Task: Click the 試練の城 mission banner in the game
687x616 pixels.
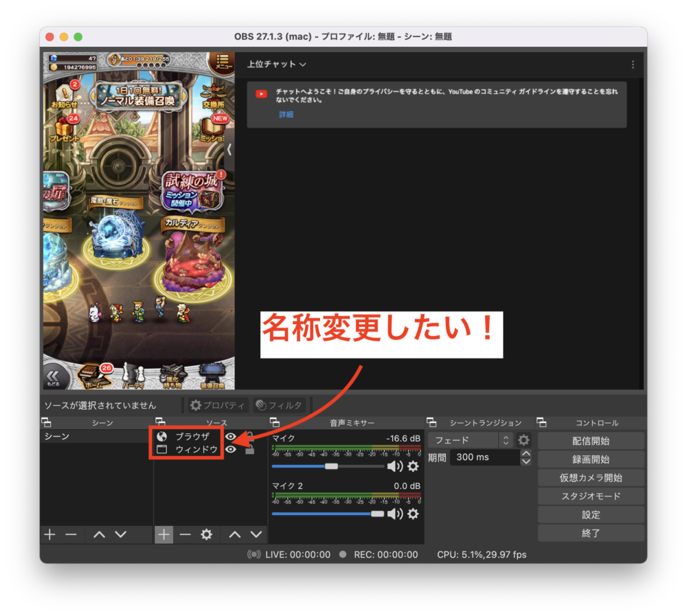Action: pos(192,191)
